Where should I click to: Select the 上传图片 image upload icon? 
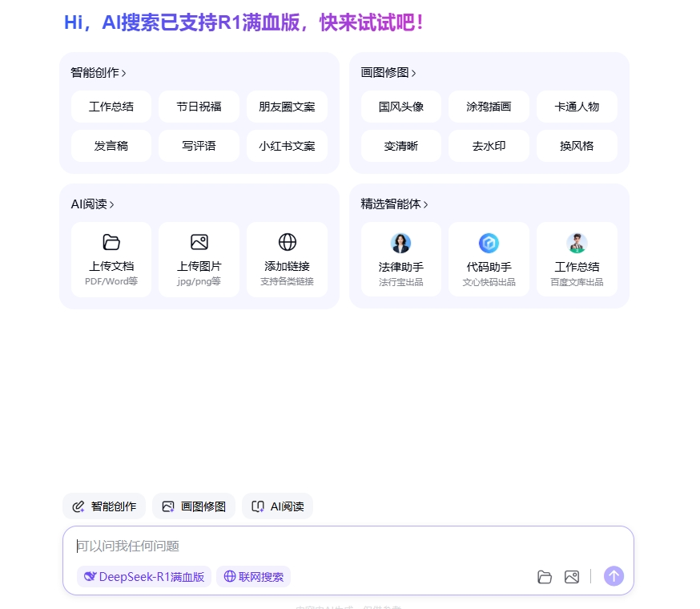[199, 243]
